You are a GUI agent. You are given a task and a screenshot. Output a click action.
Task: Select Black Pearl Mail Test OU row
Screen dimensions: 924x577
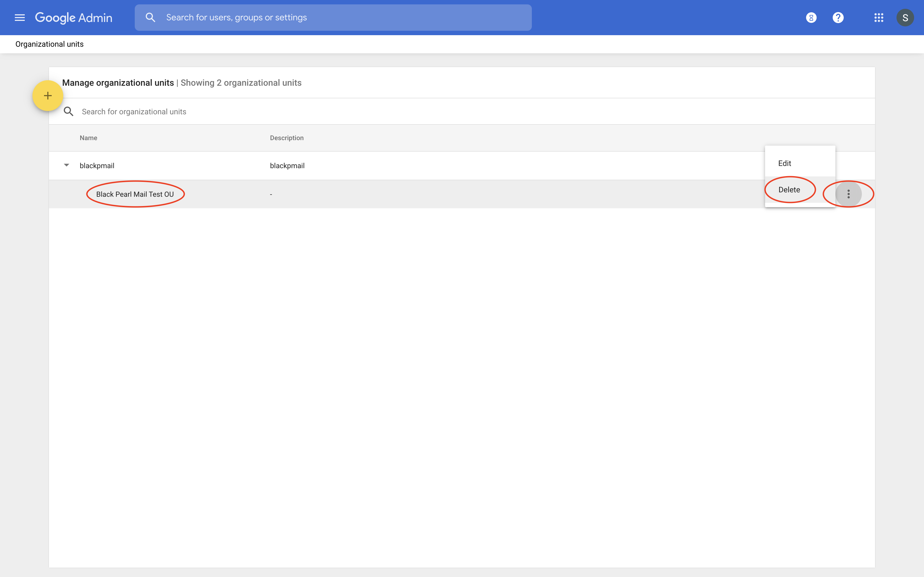(135, 194)
